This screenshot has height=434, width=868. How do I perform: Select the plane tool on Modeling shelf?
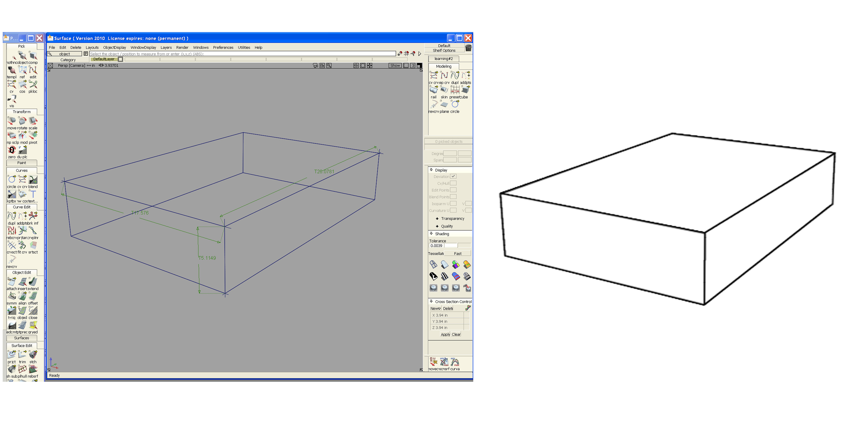coord(444,105)
